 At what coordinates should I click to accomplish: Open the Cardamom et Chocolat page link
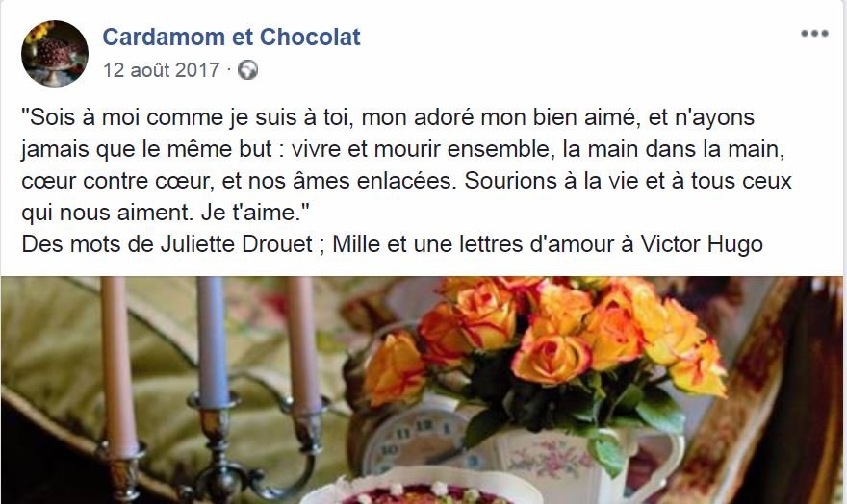click(x=231, y=37)
